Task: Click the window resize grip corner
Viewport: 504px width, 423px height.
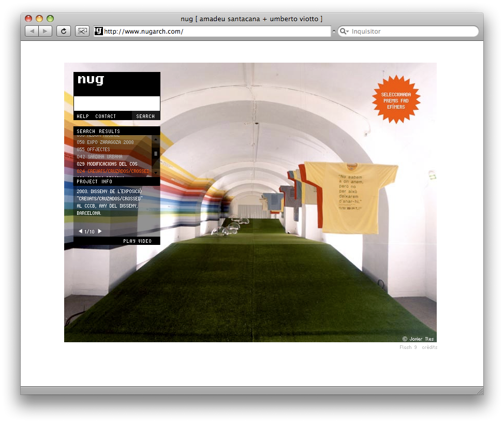Action: (480, 391)
